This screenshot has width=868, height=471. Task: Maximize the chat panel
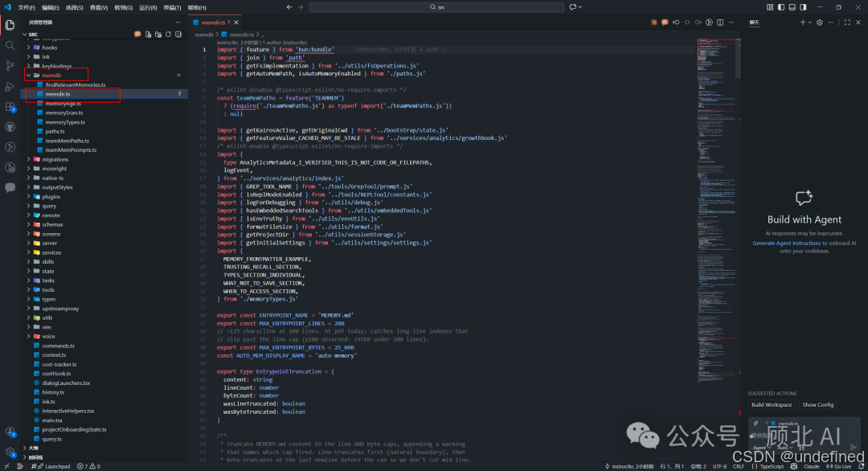click(x=847, y=23)
